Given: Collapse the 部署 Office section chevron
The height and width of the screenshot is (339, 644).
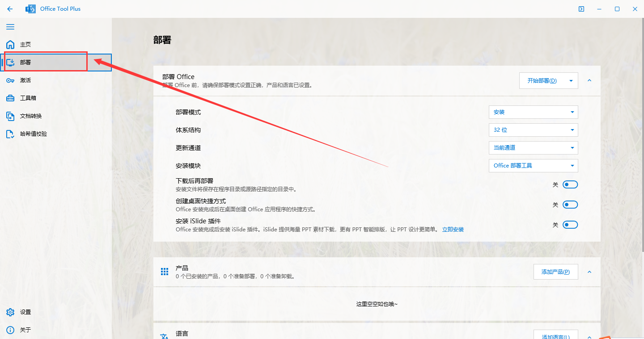Looking at the screenshot, I should click(x=589, y=81).
